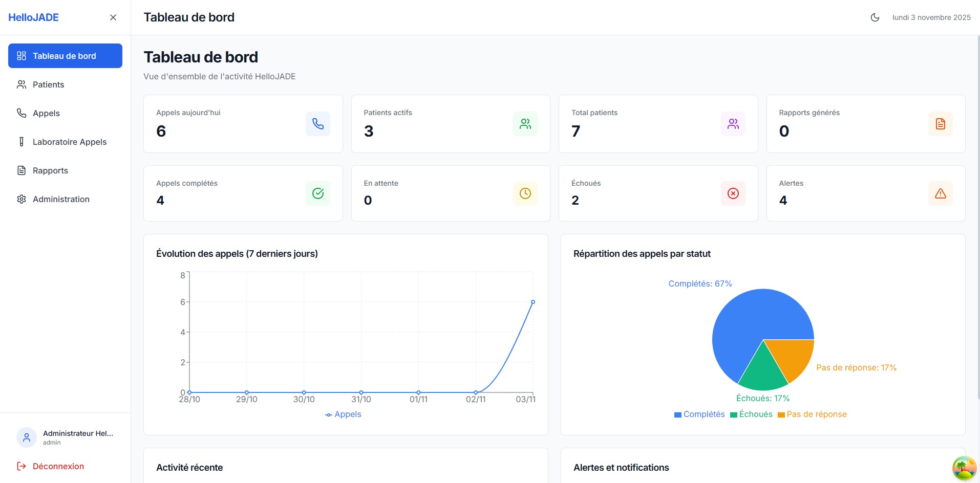The image size is (980, 483).
Task: Click the purple users icon for Total patients
Action: [733, 124]
